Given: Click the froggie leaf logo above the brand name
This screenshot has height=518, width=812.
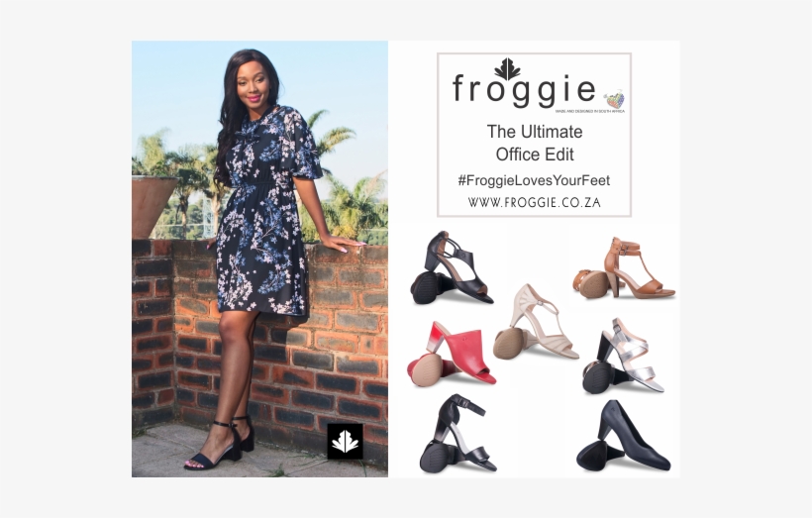Looking at the screenshot, I should (x=507, y=69).
